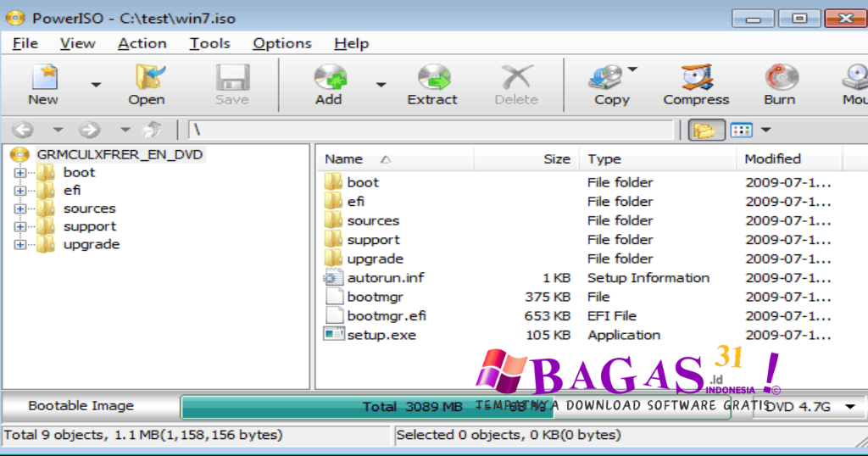The width and height of the screenshot is (868, 456).
Task: Select the upgrade folder in tree
Action: 92,245
